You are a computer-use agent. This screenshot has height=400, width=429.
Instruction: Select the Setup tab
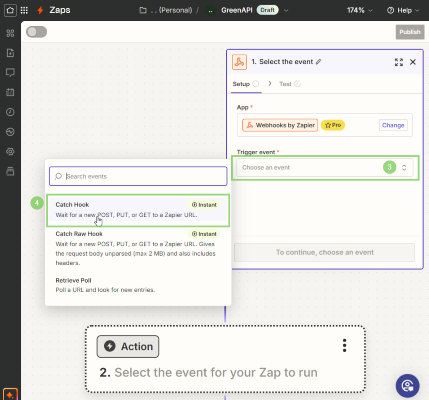246,84
